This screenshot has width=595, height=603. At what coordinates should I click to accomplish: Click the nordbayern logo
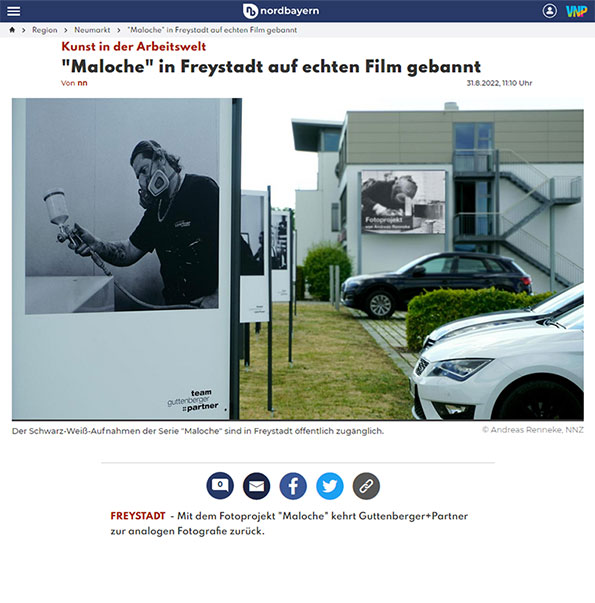coord(281,11)
